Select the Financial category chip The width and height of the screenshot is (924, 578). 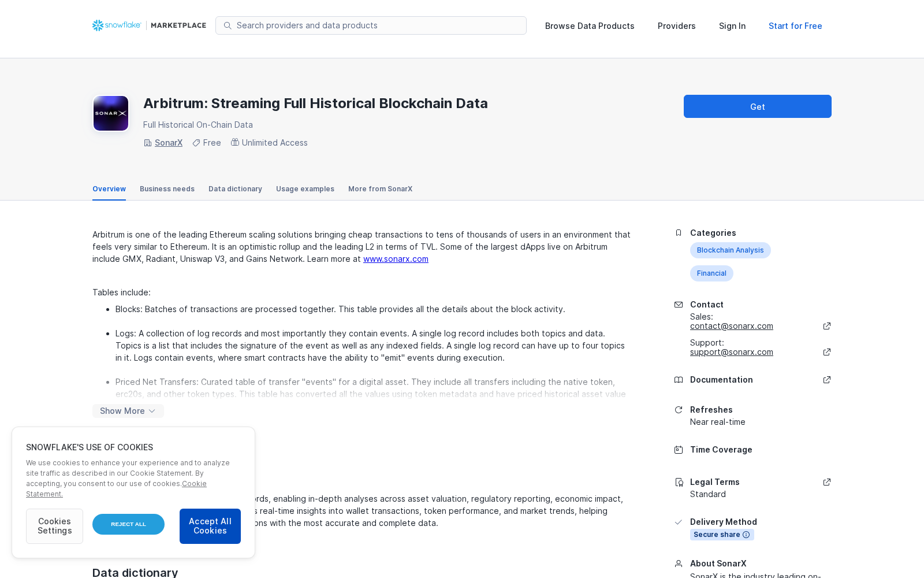click(711, 273)
